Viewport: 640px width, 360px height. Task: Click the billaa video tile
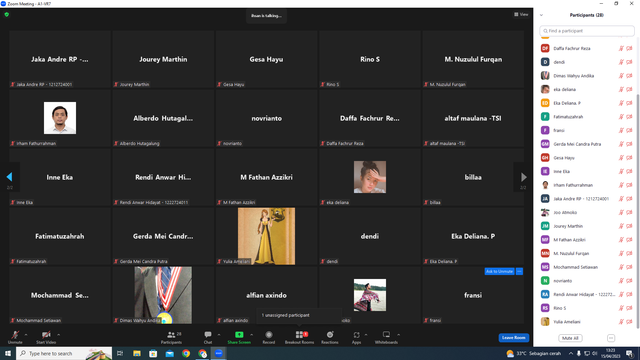(x=473, y=177)
